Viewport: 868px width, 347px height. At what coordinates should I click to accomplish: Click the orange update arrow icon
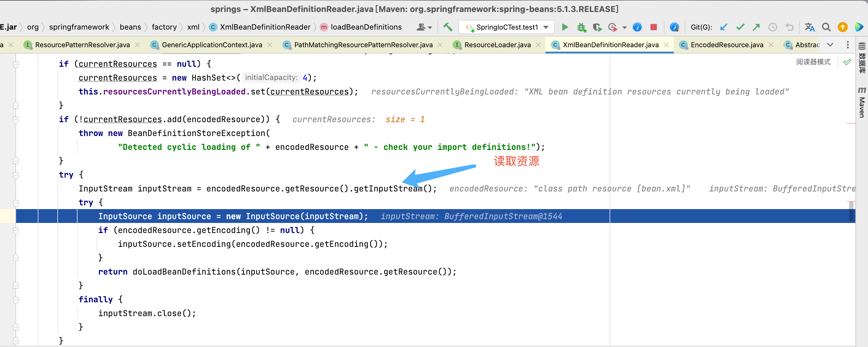[843, 27]
